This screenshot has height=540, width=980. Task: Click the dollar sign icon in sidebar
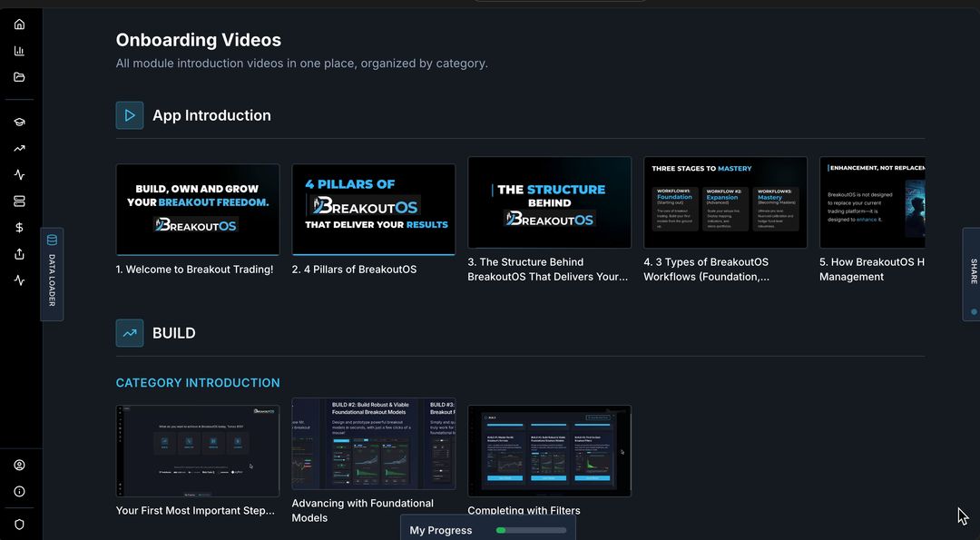19,228
